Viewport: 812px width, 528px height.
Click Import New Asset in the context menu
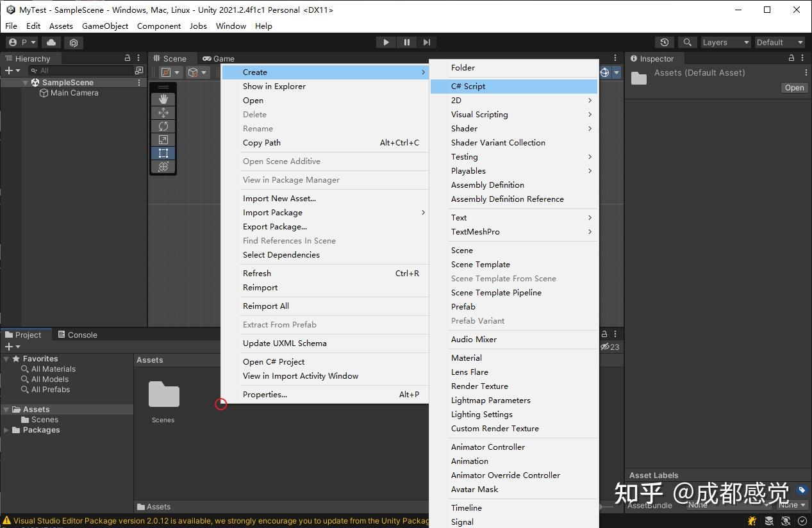(x=279, y=198)
